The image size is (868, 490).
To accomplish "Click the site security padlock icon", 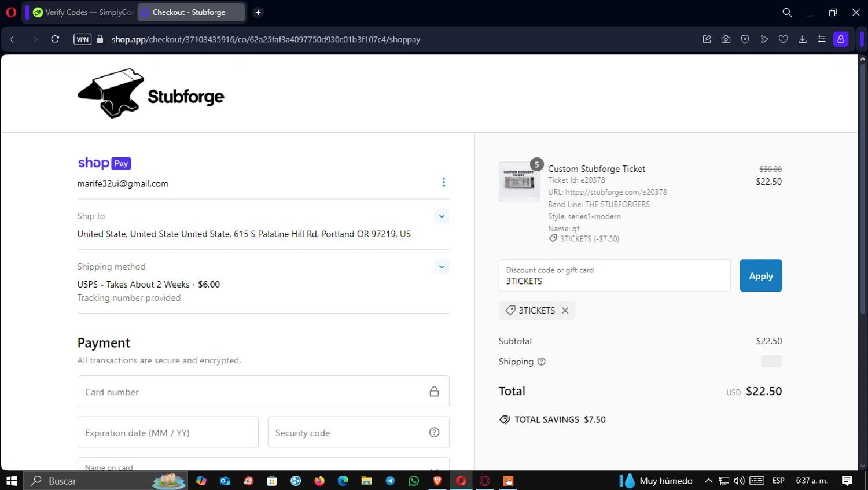I will [100, 39].
